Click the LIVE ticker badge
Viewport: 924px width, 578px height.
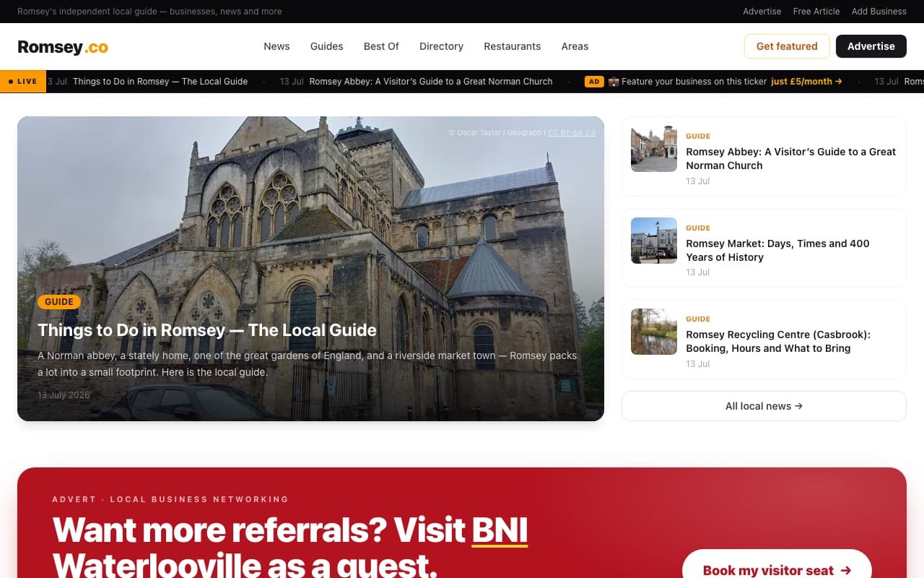(x=23, y=82)
